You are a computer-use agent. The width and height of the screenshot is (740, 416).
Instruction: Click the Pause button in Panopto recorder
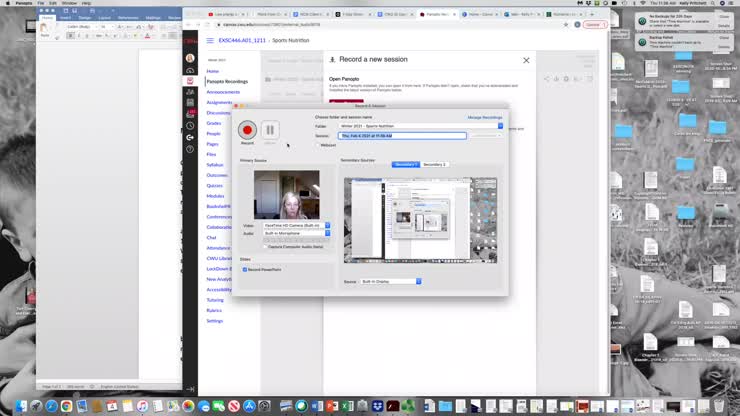[270, 130]
